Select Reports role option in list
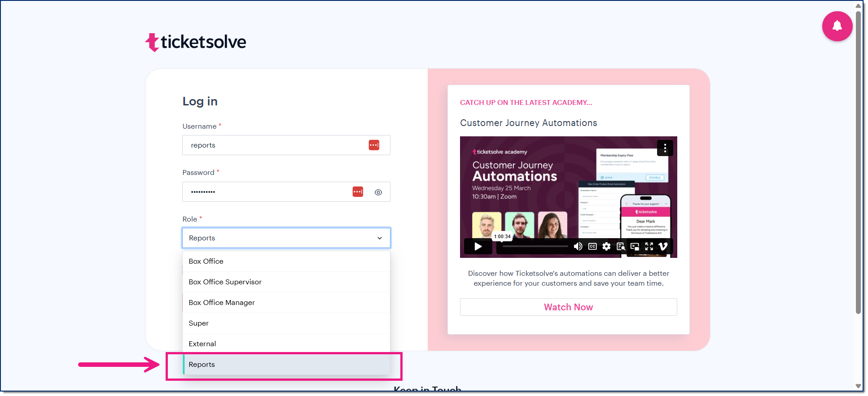 click(x=286, y=365)
